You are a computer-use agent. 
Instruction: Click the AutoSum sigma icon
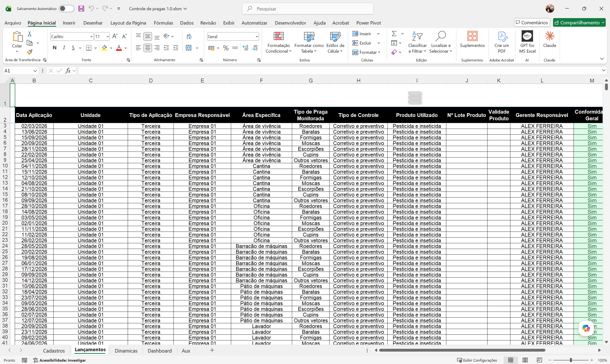pos(394,34)
